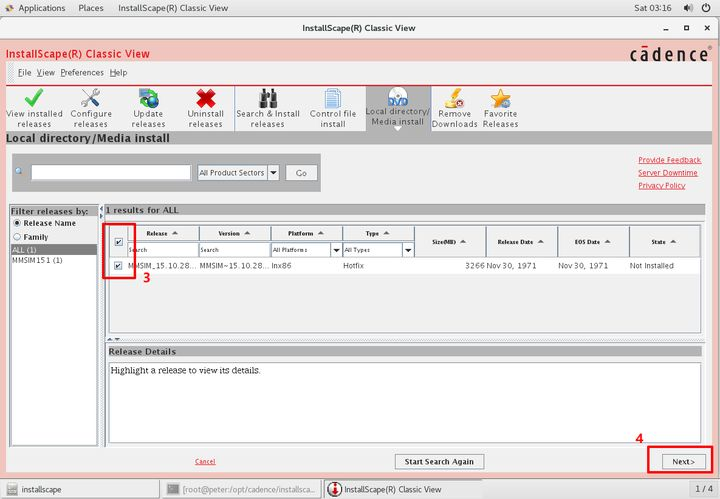Open Privacy Policy link
720x499 pixels.
click(661, 185)
